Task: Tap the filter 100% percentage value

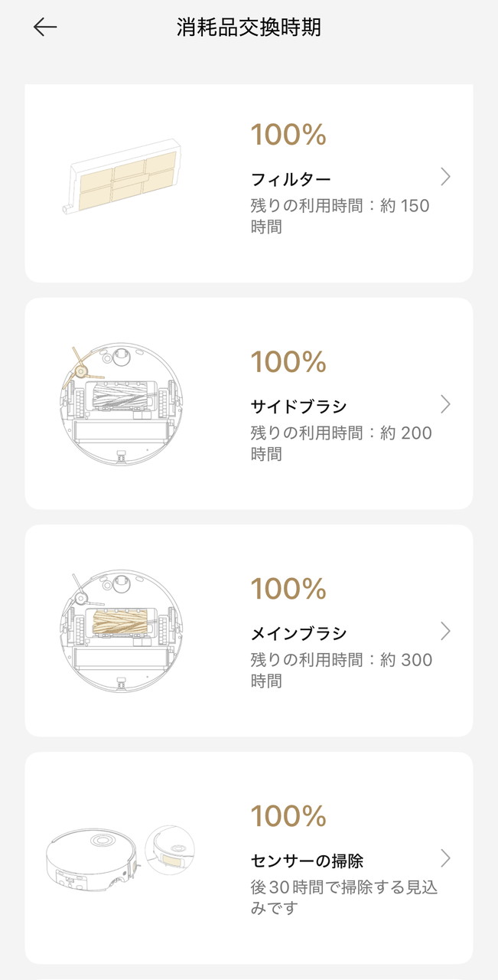Action: pos(288,136)
